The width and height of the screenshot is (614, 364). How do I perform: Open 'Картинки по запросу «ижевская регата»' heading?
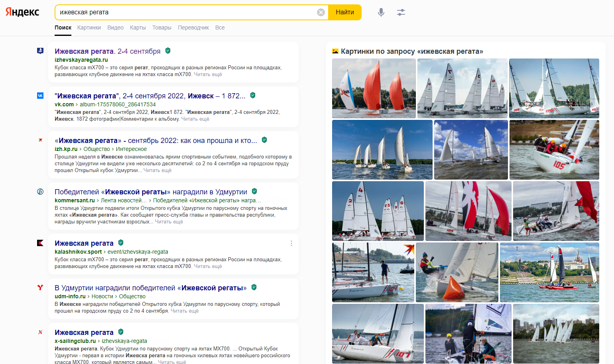tap(412, 51)
